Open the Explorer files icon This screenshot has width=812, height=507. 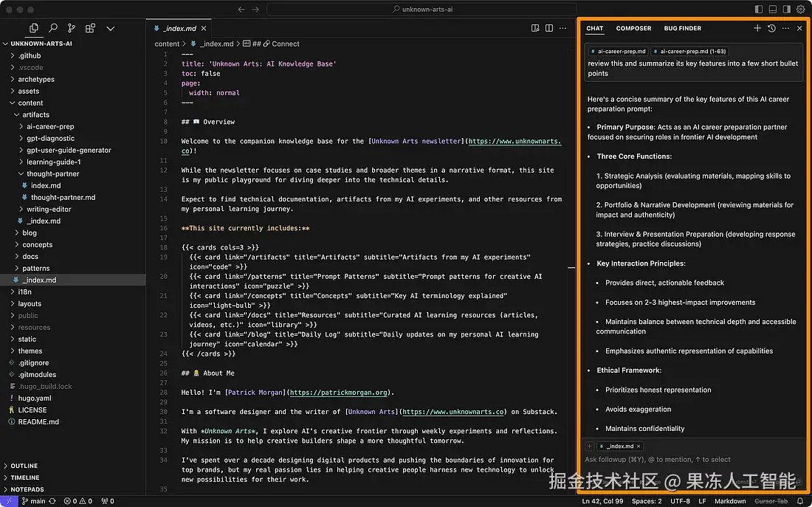pyautogui.click(x=34, y=28)
